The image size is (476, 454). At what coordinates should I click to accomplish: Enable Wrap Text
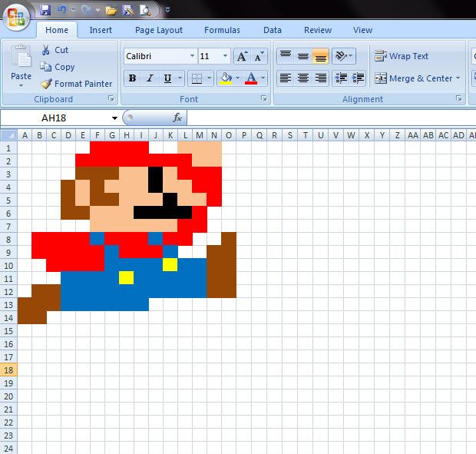pos(402,56)
